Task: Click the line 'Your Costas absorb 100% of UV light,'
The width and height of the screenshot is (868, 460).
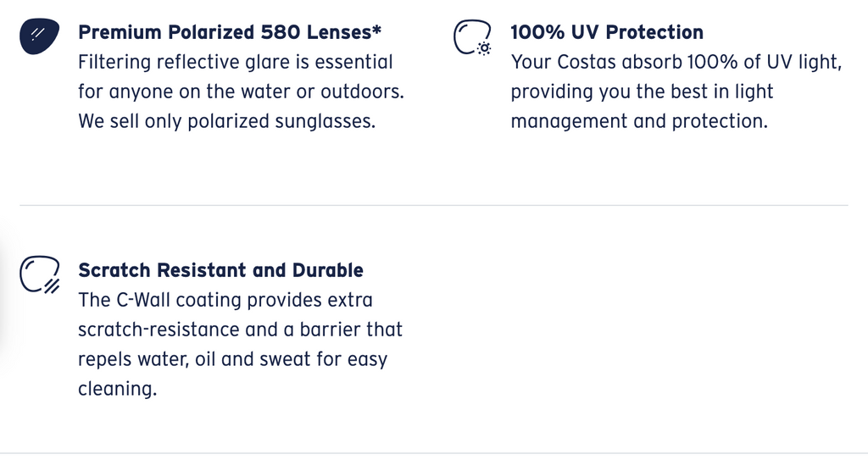Action: click(x=676, y=62)
